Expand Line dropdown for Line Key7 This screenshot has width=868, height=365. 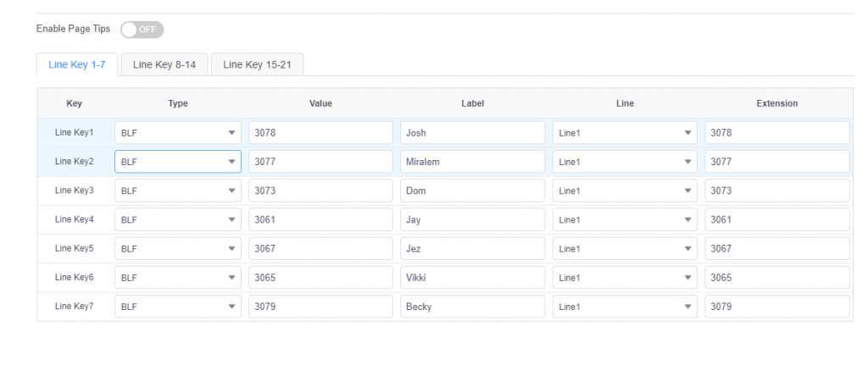pyautogui.click(x=625, y=306)
